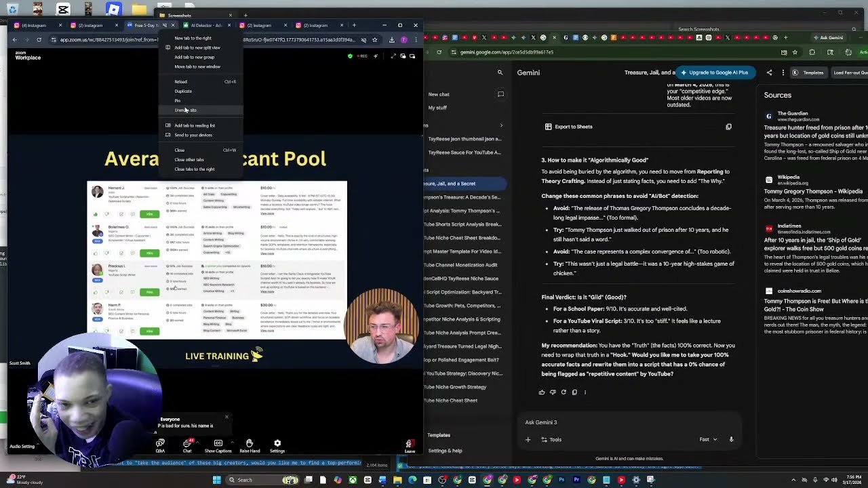
Task: Use the microphone in the Gemini prompt box
Action: [731, 439]
